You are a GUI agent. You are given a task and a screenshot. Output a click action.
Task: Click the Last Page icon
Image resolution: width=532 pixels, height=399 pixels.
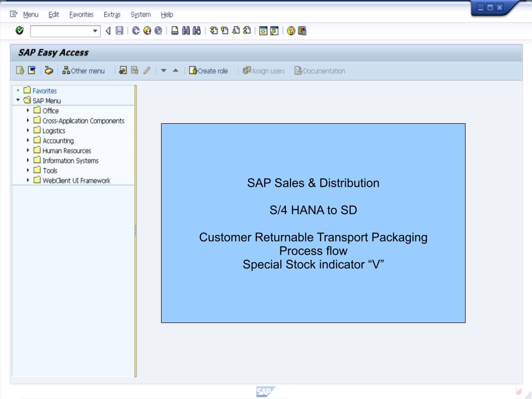[x=247, y=31]
